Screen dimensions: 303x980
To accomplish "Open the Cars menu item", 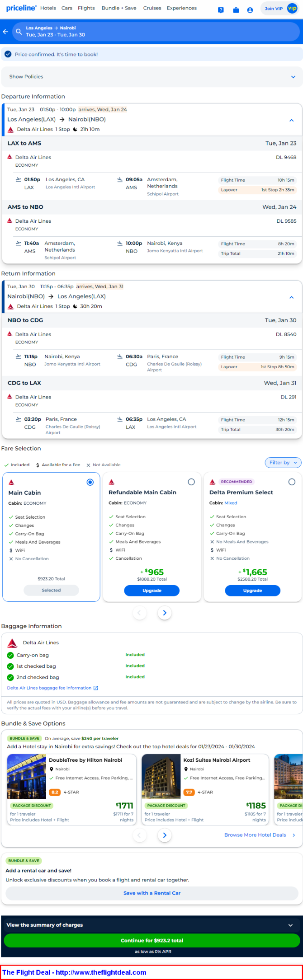I will pyautogui.click(x=67, y=8).
